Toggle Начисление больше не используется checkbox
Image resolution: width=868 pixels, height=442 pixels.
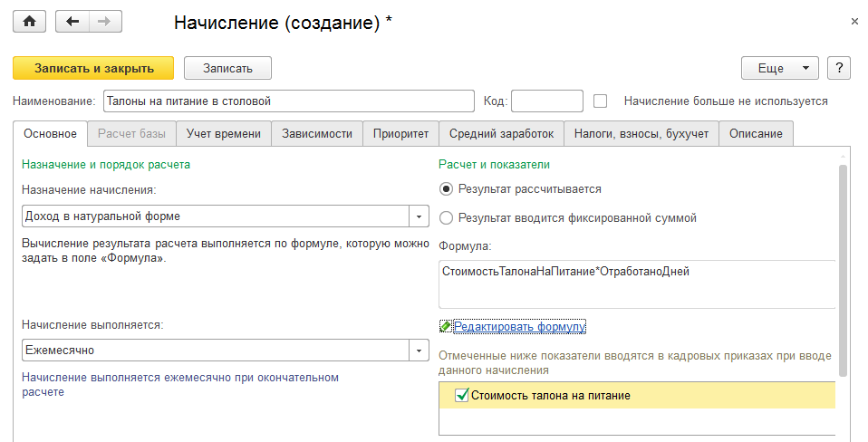pos(600,101)
